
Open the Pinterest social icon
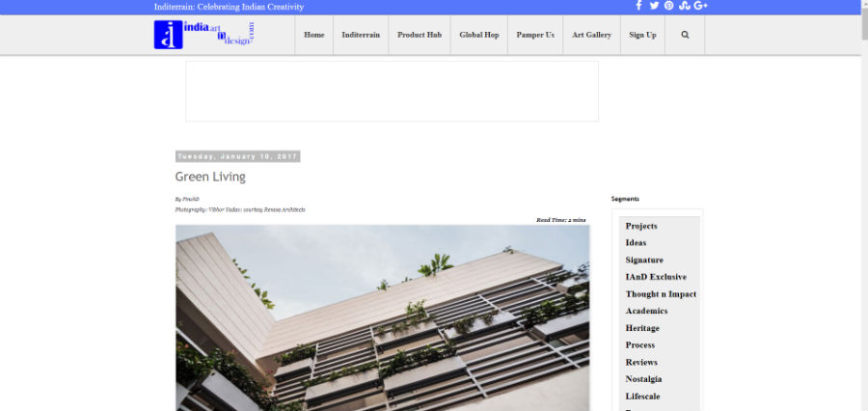click(668, 6)
